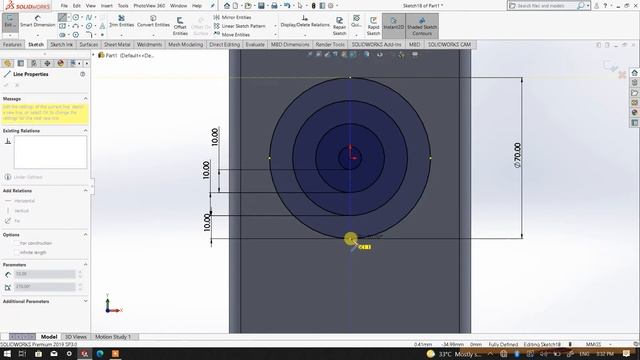Open the FeatureManager design tree tab
Screen dimensions: 640x360
pos(7,63)
